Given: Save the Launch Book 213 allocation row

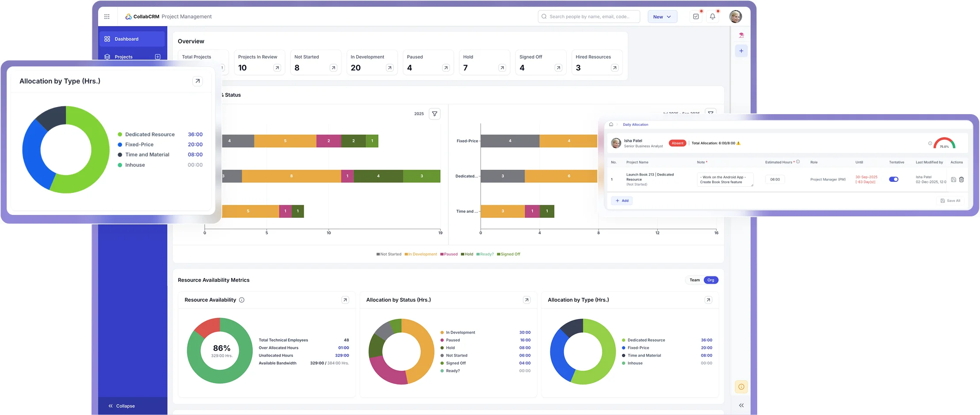Looking at the screenshot, I should [x=953, y=179].
